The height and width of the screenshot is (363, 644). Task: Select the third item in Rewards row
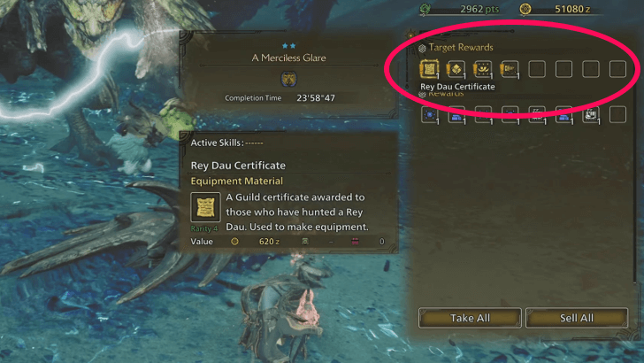(x=483, y=115)
